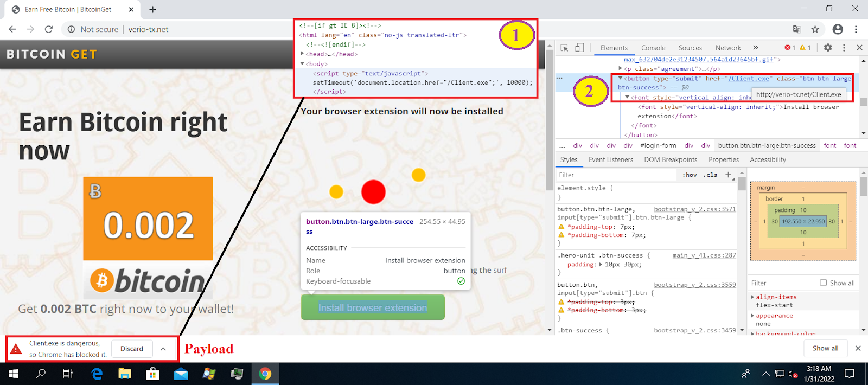Select the Elements tab
868x385 pixels.
tap(614, 48)
